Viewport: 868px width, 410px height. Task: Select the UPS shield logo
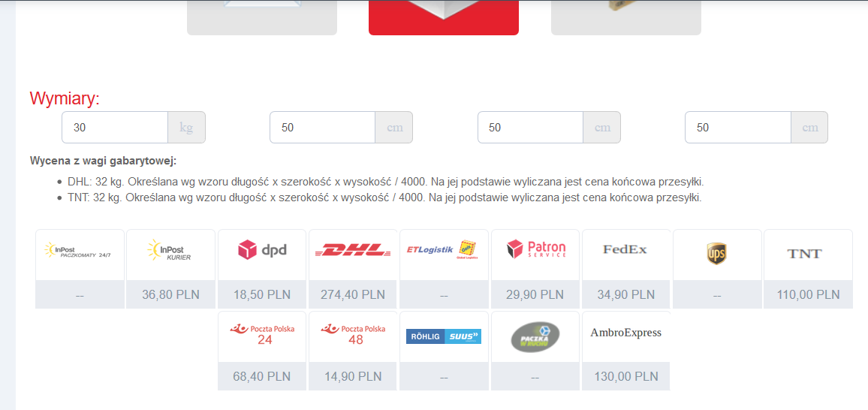(x=716, y=254)
